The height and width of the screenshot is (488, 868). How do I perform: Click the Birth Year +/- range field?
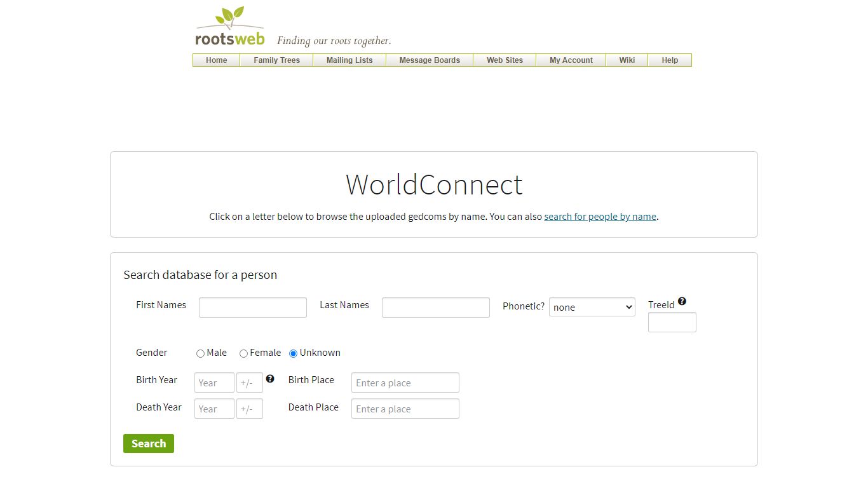tap(250, 383)
